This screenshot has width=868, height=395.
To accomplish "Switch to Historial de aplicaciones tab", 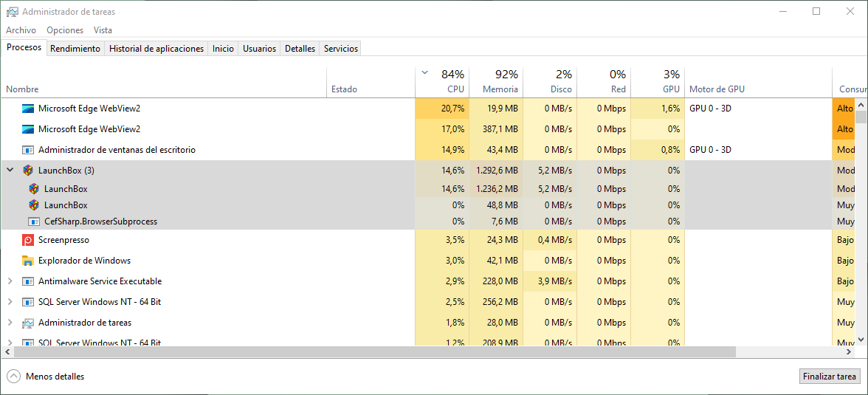I will (x=156, y=49).
